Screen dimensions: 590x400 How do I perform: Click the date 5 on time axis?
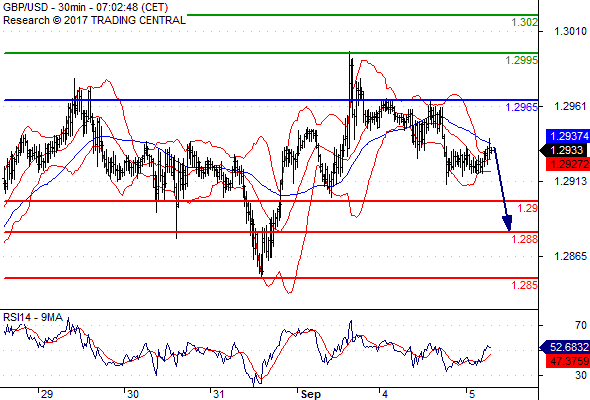(471, 394)
